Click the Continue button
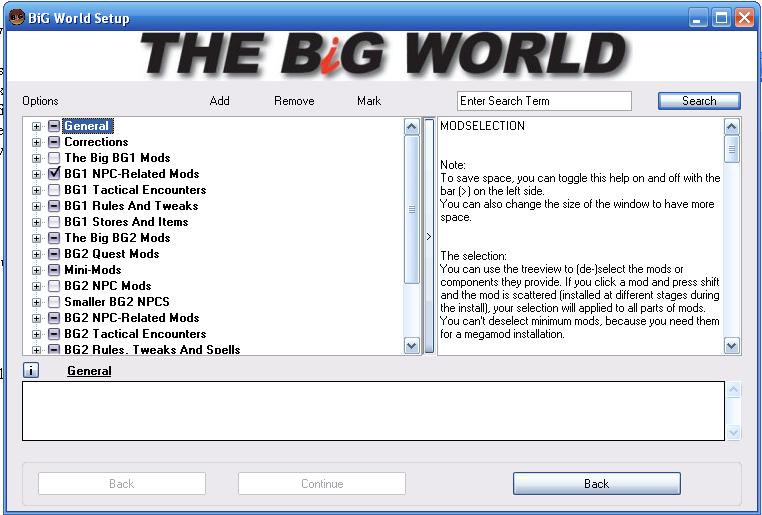 click(322, 484)
